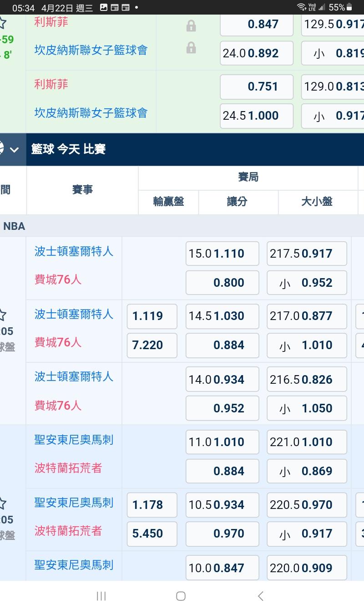Select Boston moneyline odds 1.119
This screenshot has height=610, width=364.
coord(152,316)
